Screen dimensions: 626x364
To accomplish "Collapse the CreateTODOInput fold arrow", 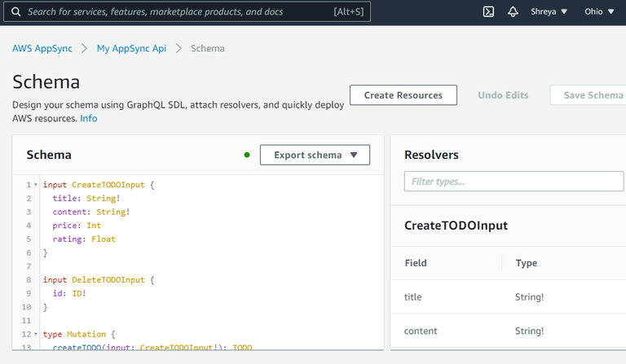I will click(x=36, y=186).
